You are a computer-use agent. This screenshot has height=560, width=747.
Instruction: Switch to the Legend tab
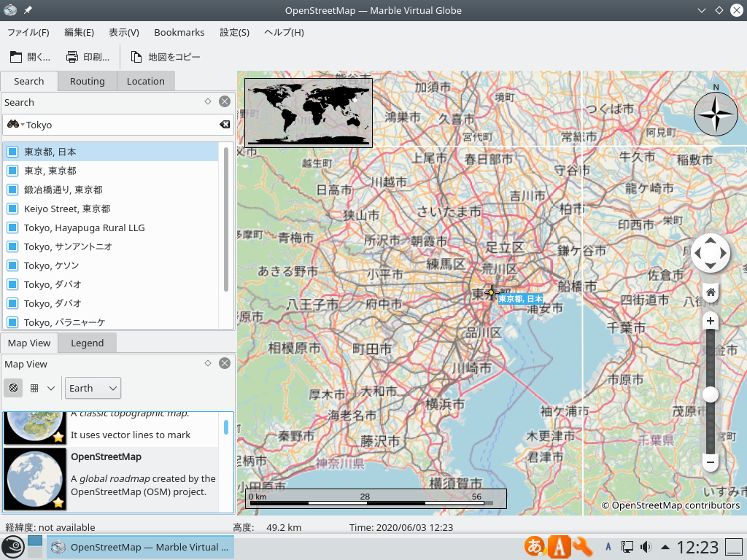coord(88,343)
